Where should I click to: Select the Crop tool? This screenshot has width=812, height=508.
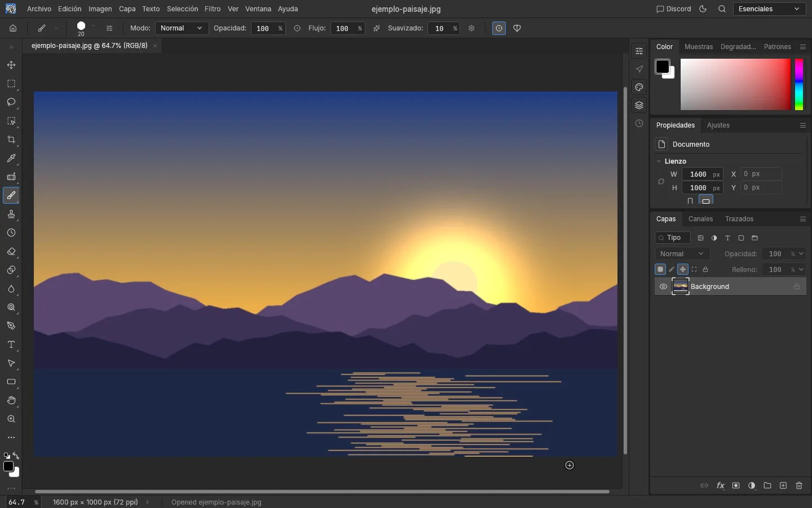pos(11,139)
